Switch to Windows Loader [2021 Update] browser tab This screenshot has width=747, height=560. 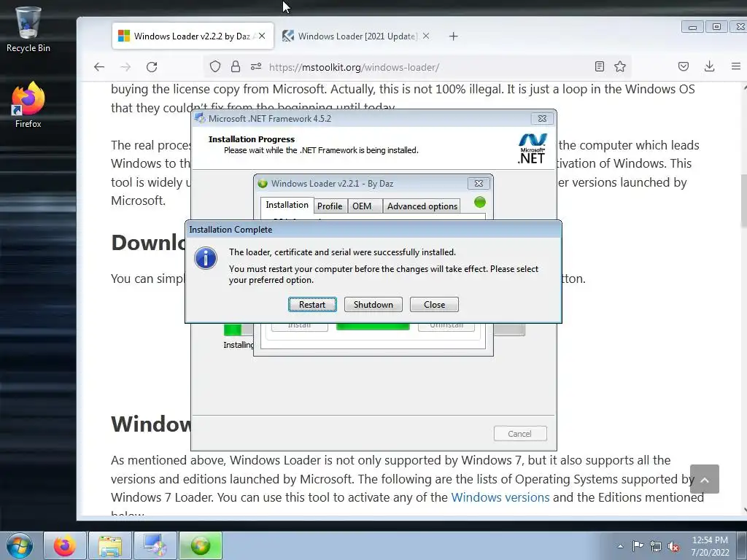tap(357, 36)
